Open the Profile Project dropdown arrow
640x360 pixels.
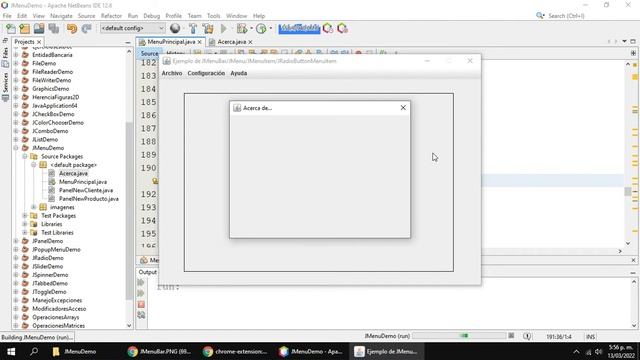(x=271, y=29)
